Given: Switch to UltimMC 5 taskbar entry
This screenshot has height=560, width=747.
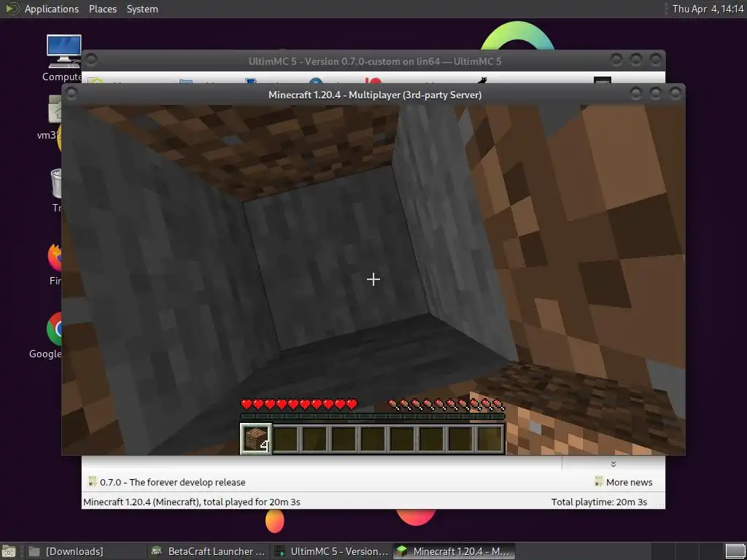Looking at the screenshot, I should point(332,551).
